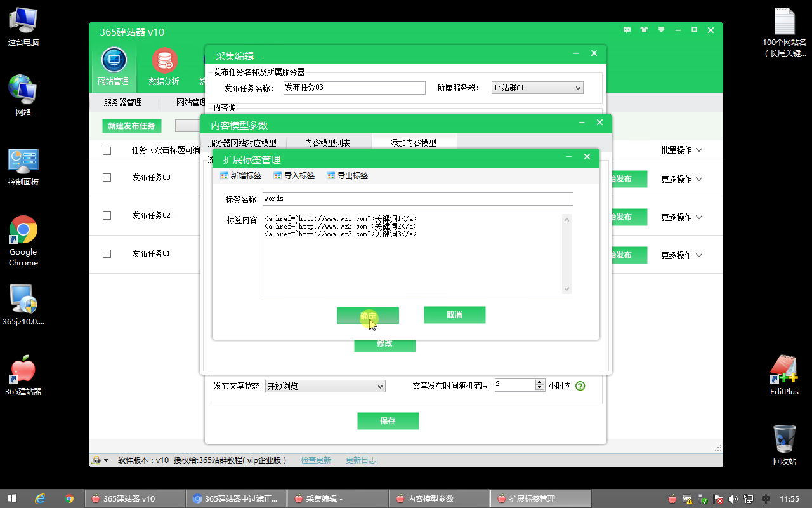Open the Windows Start button
This screenshot has width=812, height=508.
12,498
